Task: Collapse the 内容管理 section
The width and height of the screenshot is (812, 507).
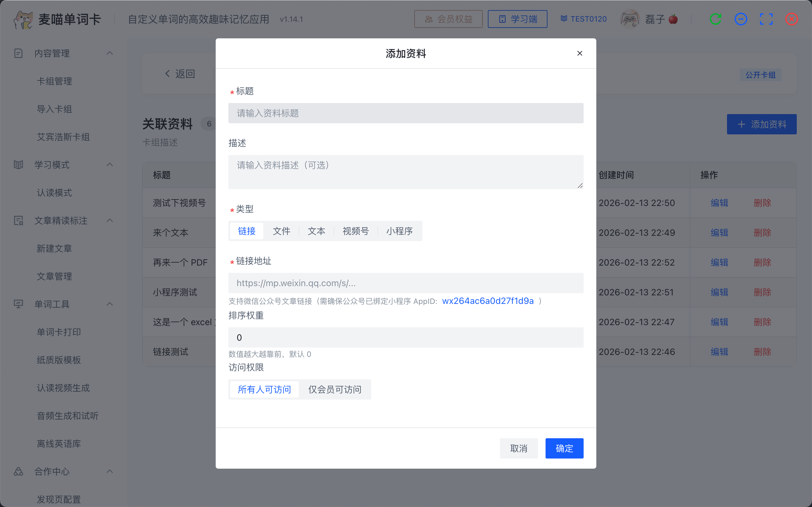Action: point(110,53)
